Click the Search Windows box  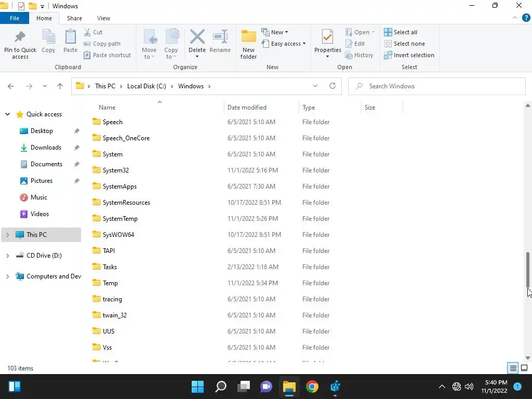click(x=436, y=86)
